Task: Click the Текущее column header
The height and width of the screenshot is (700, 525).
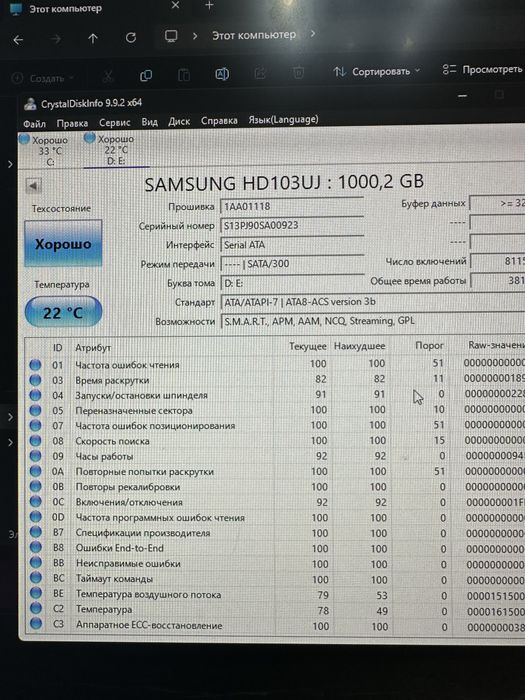Action: (x=308, y=346)
